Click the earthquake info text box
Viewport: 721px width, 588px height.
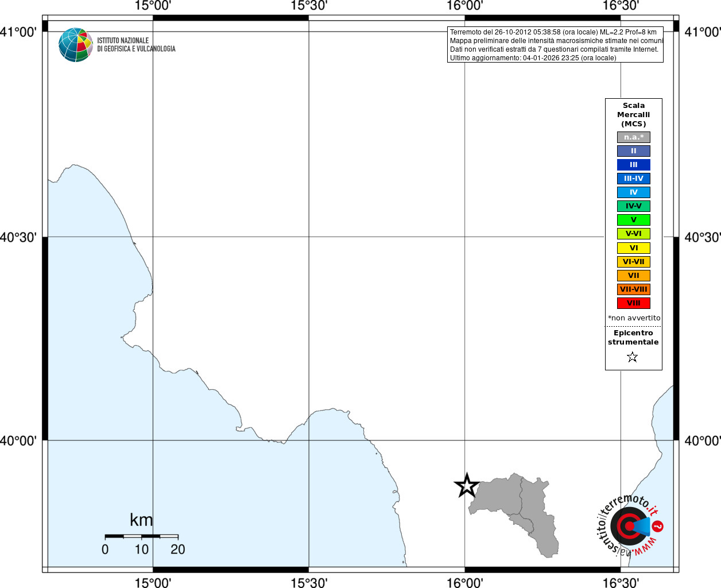coord(555,45)
